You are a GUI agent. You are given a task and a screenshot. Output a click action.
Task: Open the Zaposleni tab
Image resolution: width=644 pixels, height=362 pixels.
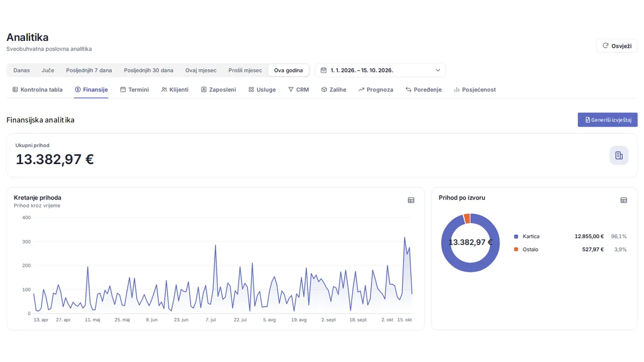coord(218,90)
